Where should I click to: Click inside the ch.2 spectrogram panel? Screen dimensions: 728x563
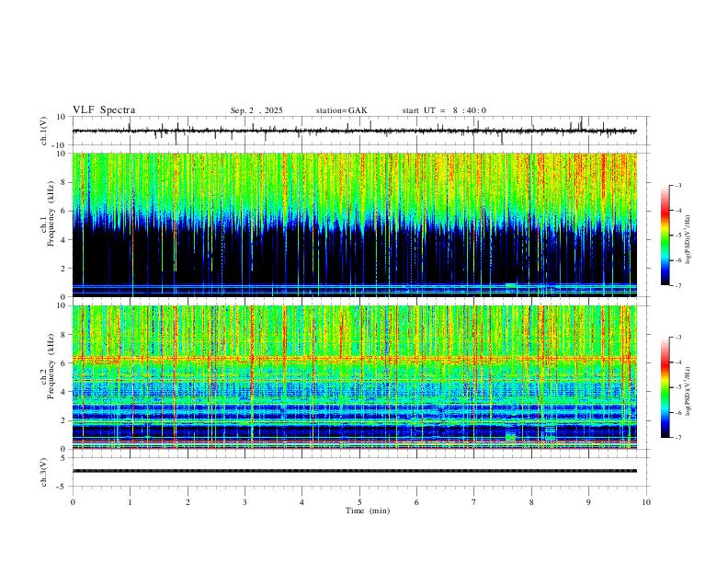pyautogui.click(x=354, y=377)
